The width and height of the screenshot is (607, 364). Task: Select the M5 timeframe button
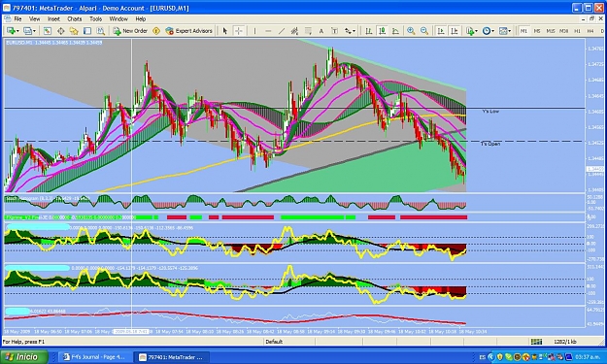[537, 31]
